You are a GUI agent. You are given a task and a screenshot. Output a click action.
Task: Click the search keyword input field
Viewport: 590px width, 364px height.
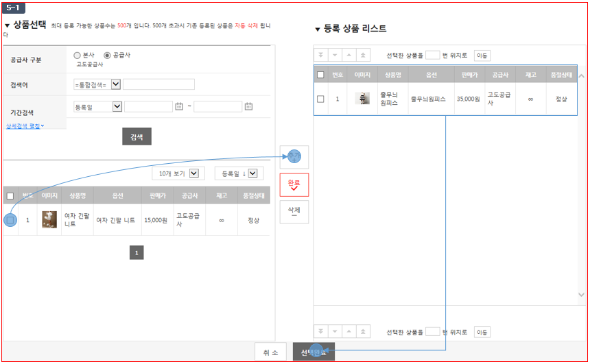point(158,84)
